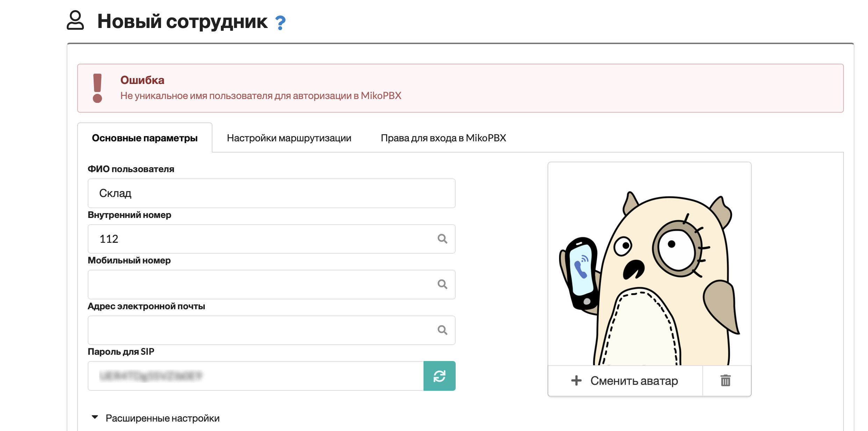
Task: Expand Расширенные настройки section
Action: tap(162, 418)
